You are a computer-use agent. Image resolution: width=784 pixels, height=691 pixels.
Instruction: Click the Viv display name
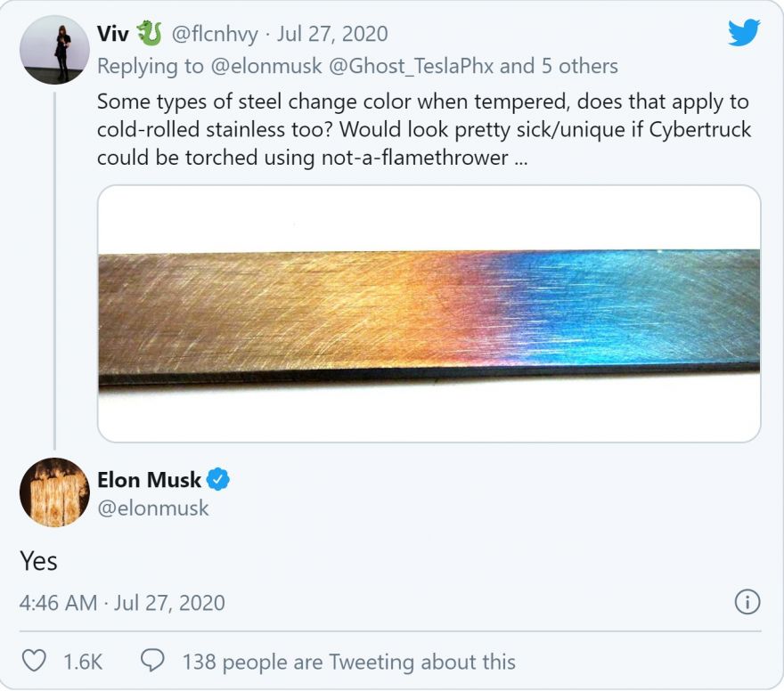[112, 34]
